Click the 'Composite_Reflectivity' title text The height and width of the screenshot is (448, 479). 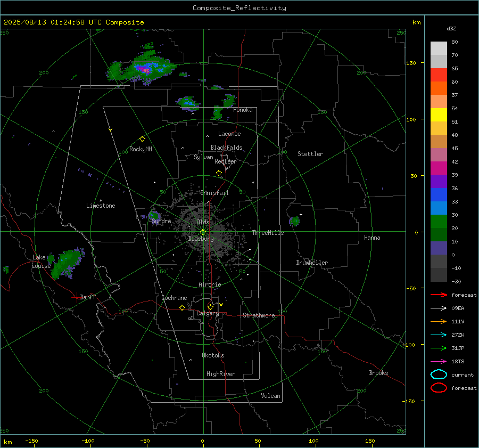[x=240, y=8]
